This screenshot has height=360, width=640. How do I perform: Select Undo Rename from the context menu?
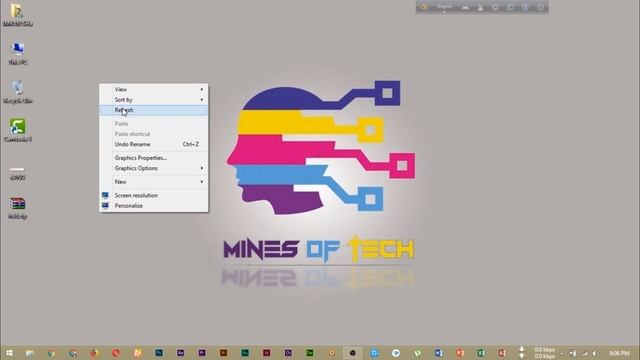153,144
